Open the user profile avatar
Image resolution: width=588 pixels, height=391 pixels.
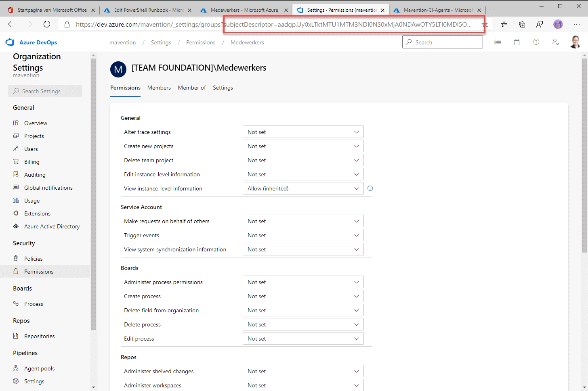coord(575,42)
